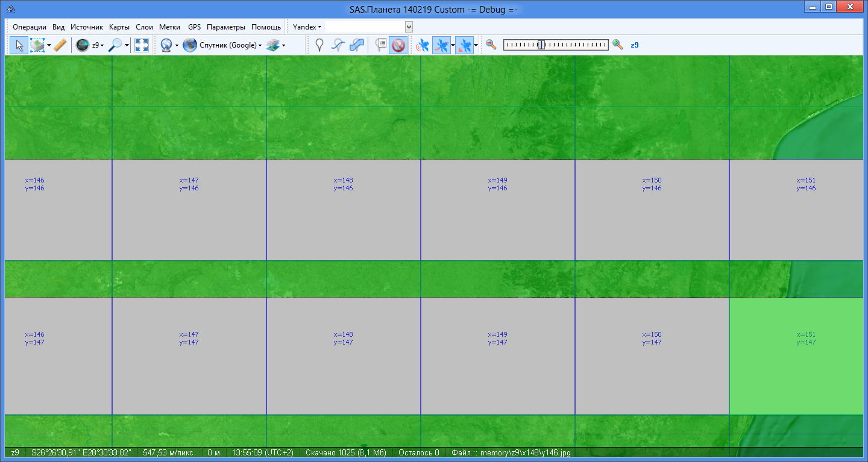
Task: Expand the Yandex search provider dropdown
Action: 307,27
